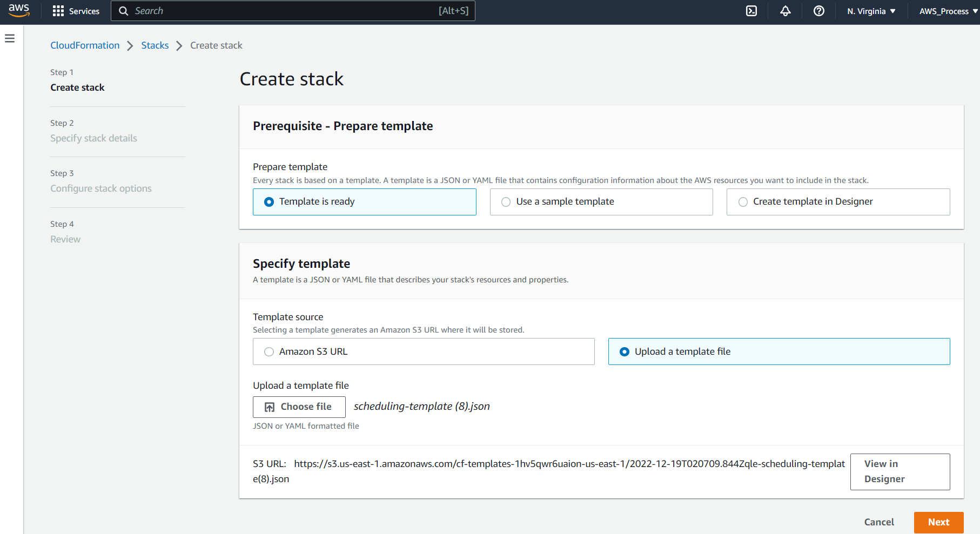This screenshot has height=534, width=980.
Task: Open the Services grid menu
Action: 76,11
